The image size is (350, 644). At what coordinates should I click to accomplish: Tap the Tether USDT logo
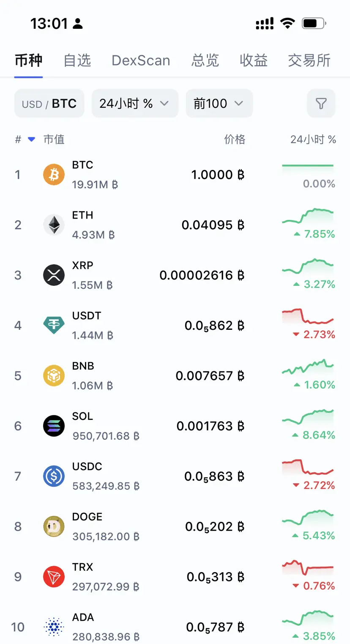54,325
